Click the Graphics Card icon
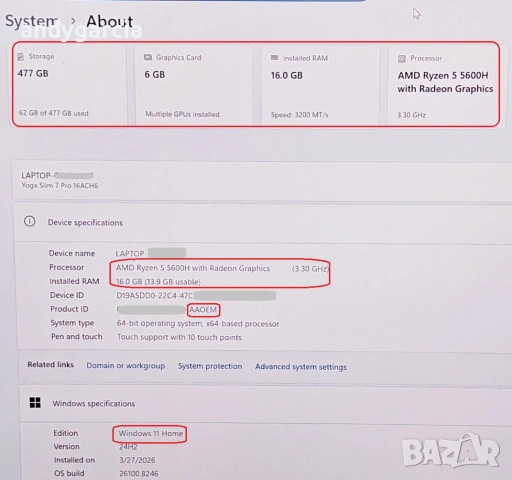 point(148,57)
